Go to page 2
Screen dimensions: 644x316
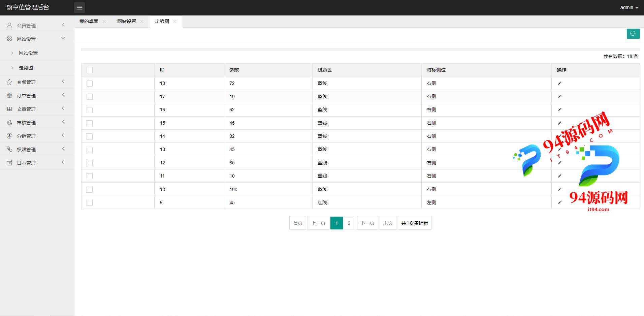coord(349,223)
